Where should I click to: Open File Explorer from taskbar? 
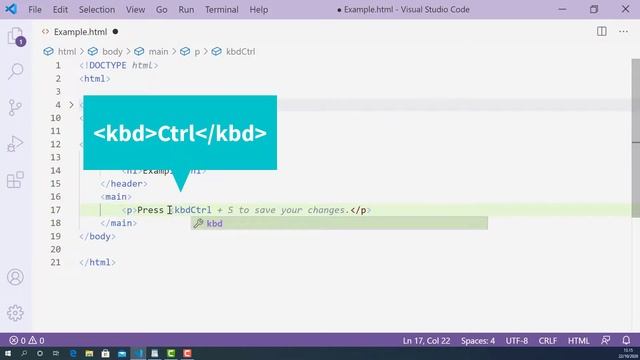pyautogui.click(x=89, y=353)
